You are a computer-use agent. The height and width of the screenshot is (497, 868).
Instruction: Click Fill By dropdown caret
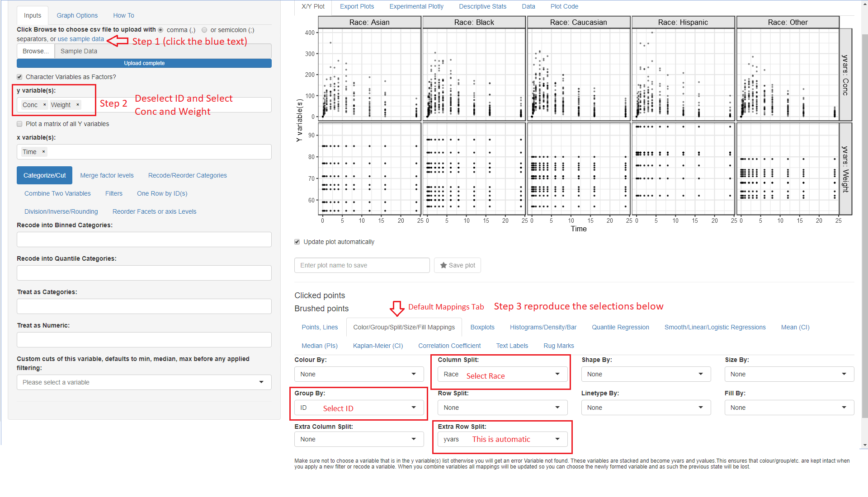click(844, 408)
